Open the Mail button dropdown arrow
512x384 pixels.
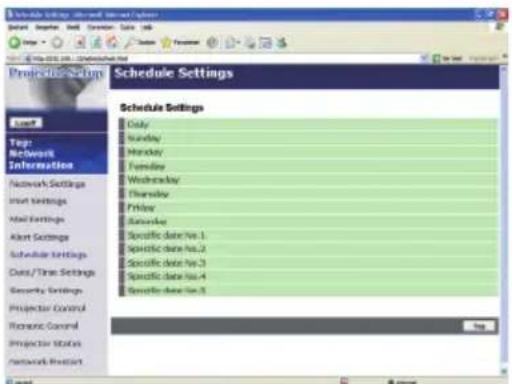pyautogui.click(x=238, y=43)
